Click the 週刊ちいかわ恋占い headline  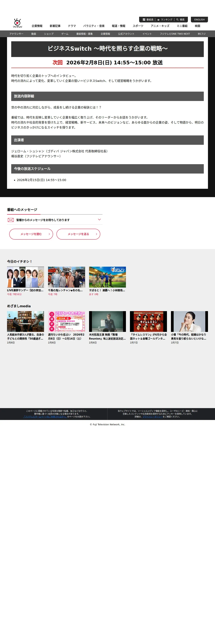point(66,337)
